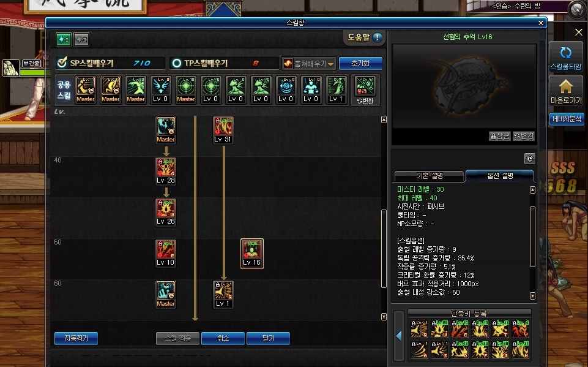This screenshot has width=588, height=367.
Task: Switch to skill page II tab
Action: click(x=81, y=39)
